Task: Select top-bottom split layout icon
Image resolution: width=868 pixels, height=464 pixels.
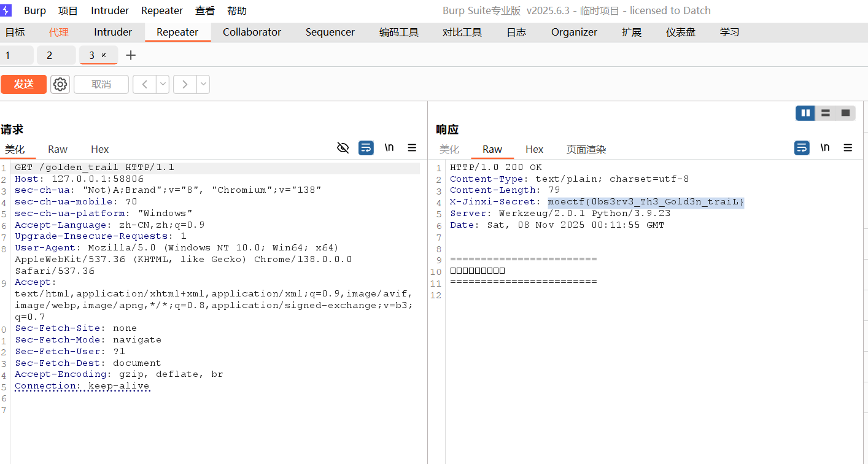Action: coord(826,113)
